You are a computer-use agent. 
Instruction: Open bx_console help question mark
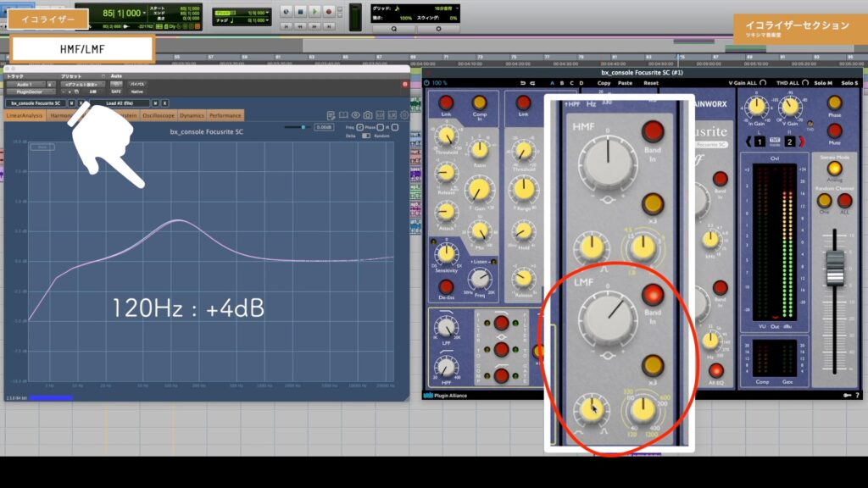(x=858, y=395)
